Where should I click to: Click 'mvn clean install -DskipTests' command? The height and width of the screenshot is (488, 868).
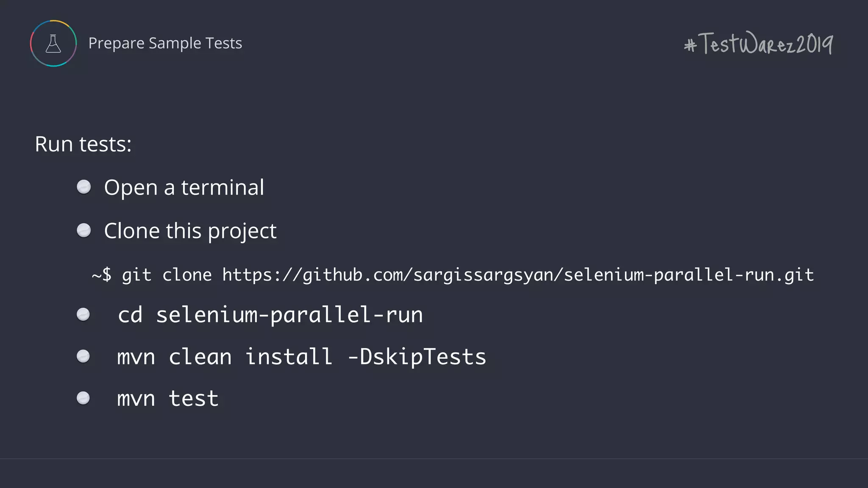(302, 357)
